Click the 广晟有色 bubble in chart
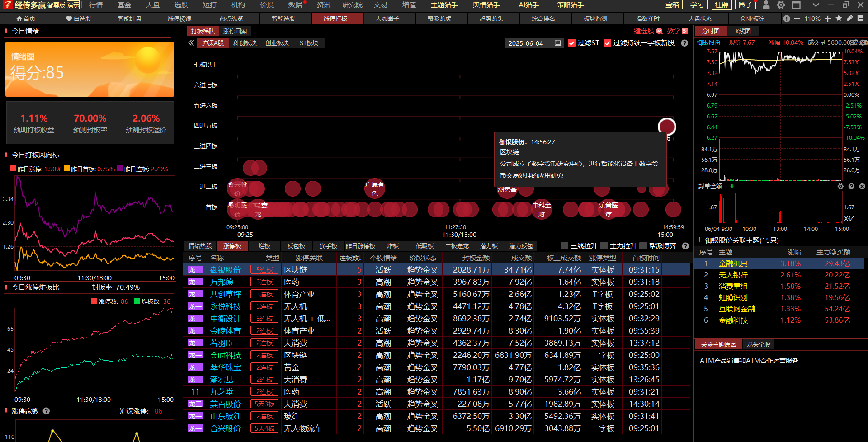 pyautogui.click(x=375, y=188)
